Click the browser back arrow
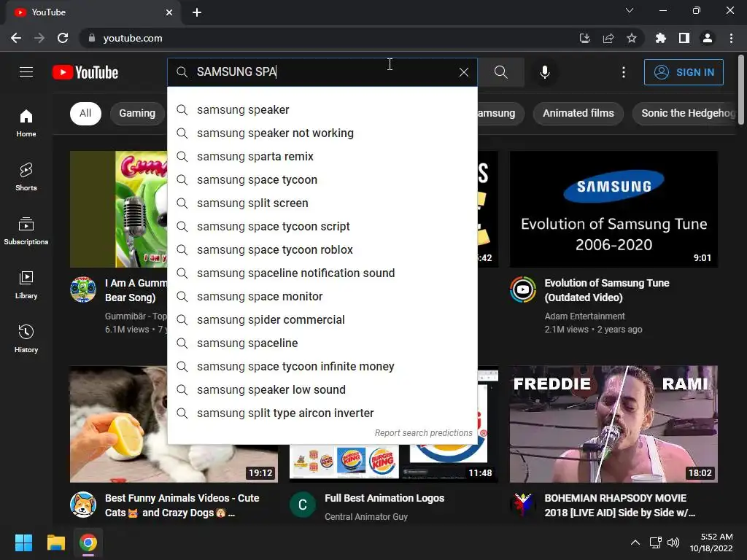Viewport: 747px width, 560px height. point(16,38)
